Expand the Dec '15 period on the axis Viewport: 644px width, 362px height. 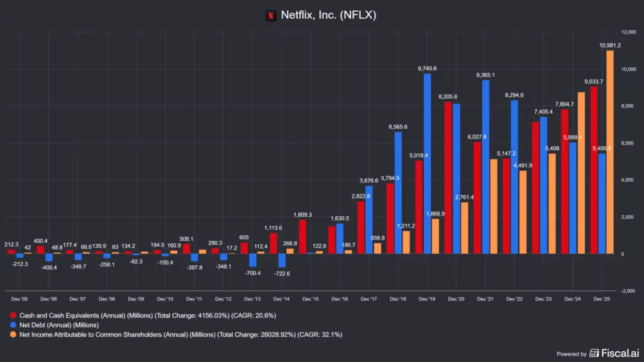312,299
